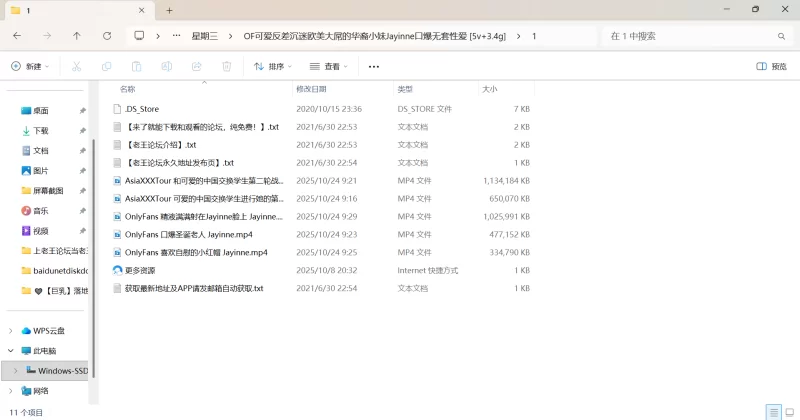Unpin 音乐 using its pin icon

coord(82,211)
